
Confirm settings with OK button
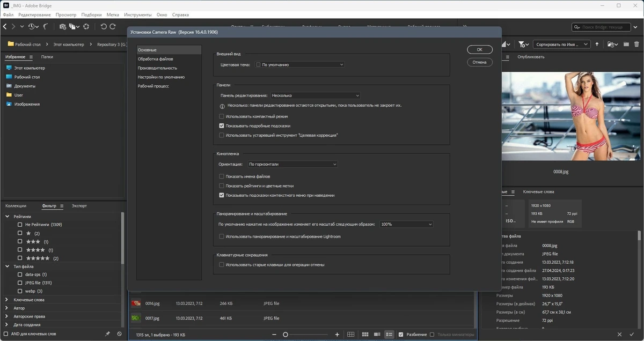pos(479,49)
